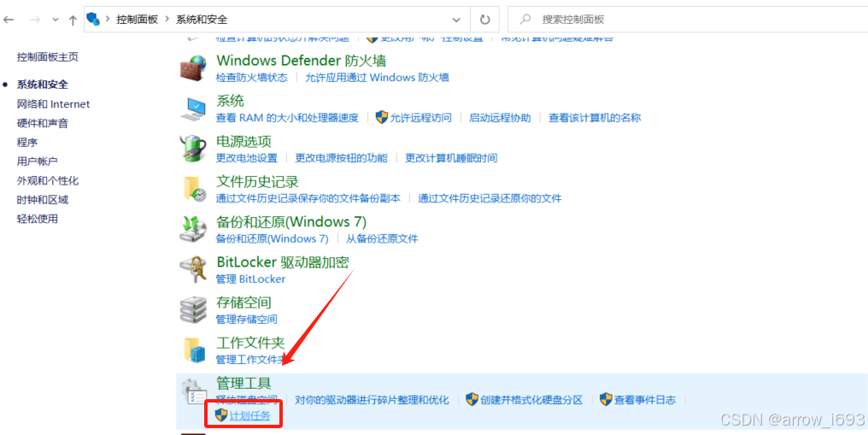Click 管理 BitLocker link
Viewport: 868px width, 435px height.
[x=251, y=279]
